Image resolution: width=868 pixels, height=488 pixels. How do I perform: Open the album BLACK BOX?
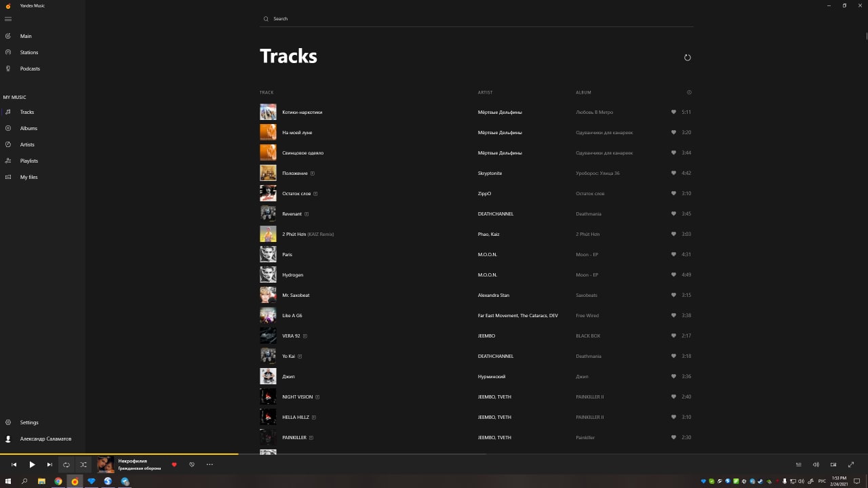click(588, 335)
